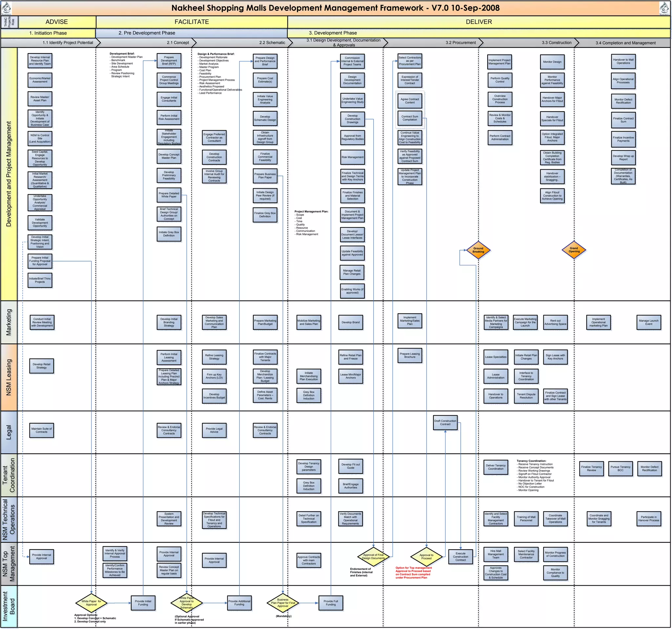This screenshot has width=672, height=629.
Task: Click the Prepare Development Brief (RFP) box
Action: tap(169, 60)
